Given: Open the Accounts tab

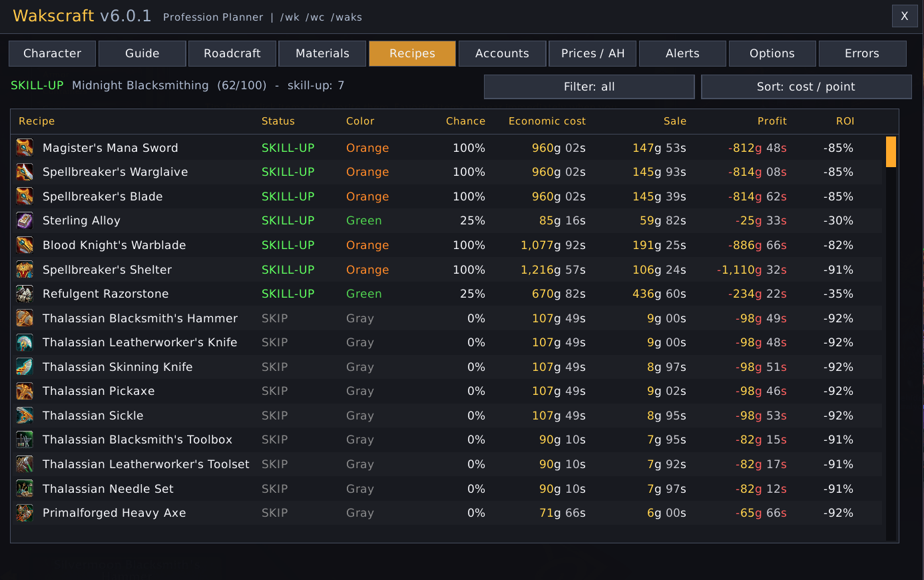Looking at the screenshot, I should [502, 53].
